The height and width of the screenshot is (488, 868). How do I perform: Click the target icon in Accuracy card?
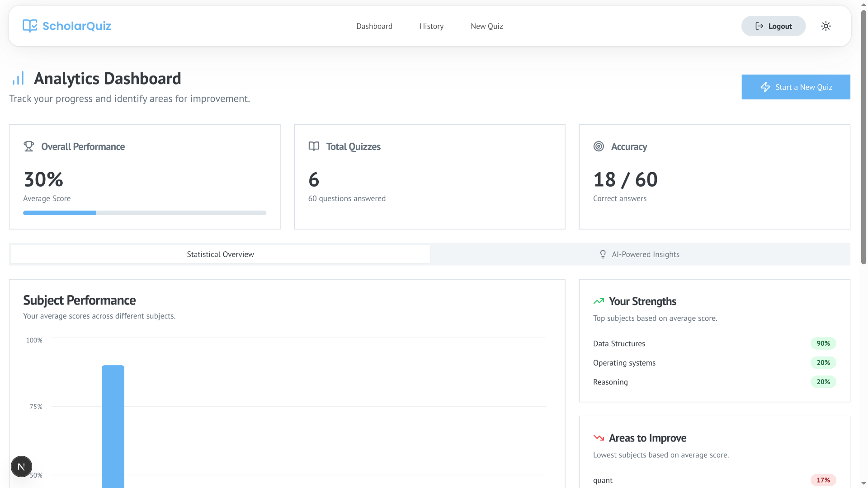coord(599,146)
